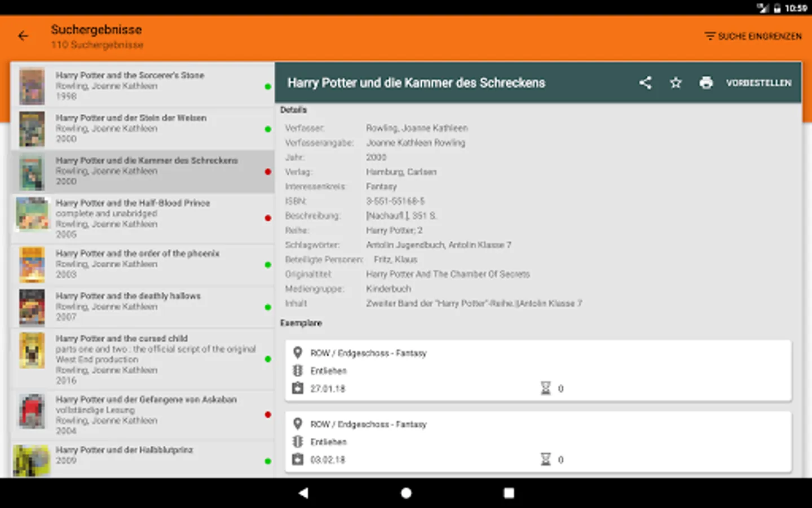Click battery icon in status bar
This screenshot has width=812, height=508.
(x=777, y=8)
